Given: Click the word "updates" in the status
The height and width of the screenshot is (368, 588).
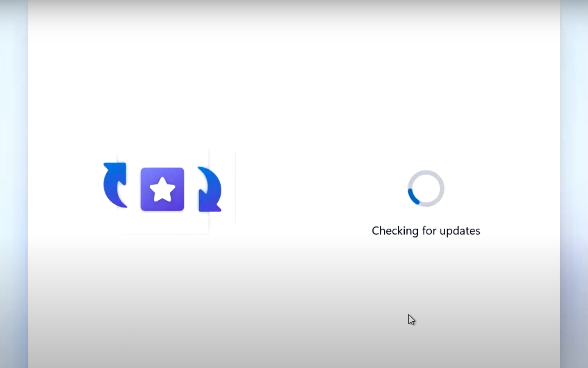Looking at the screenshot, I should [x=460, y=231].
